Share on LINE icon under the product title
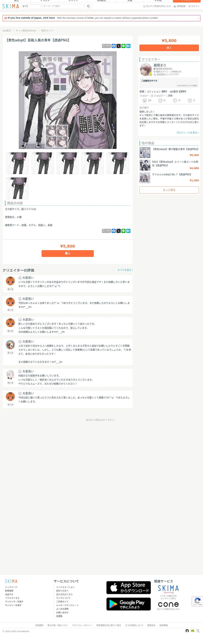The image size is (203, 644). pos(123,46)
